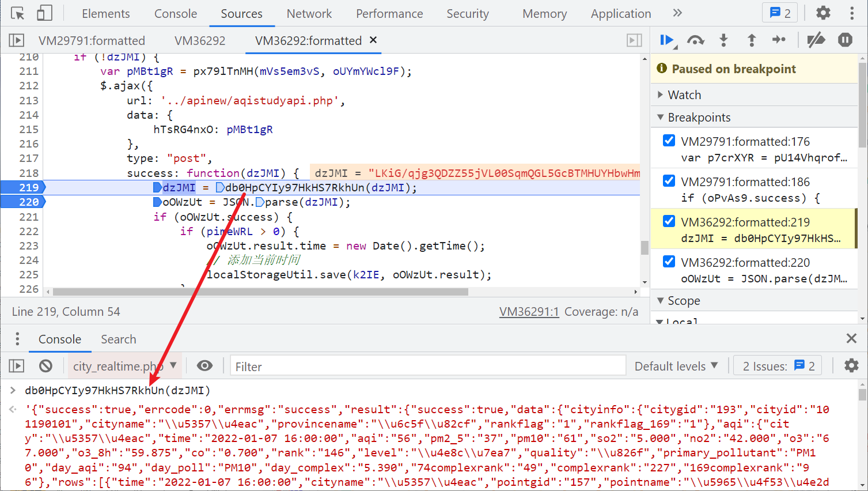Screen dimensions: 868x491
Task: Step over next function call
Action: click(x=696, y=40)
